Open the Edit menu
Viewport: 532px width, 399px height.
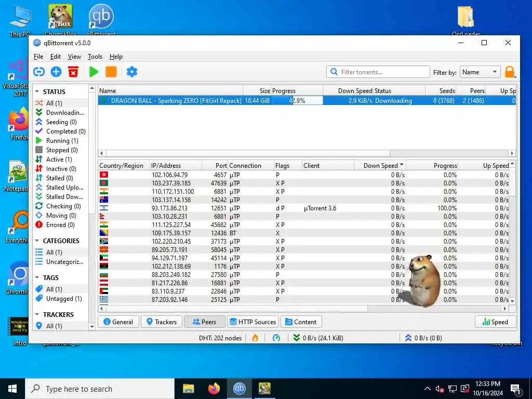(x=55, y=57)
